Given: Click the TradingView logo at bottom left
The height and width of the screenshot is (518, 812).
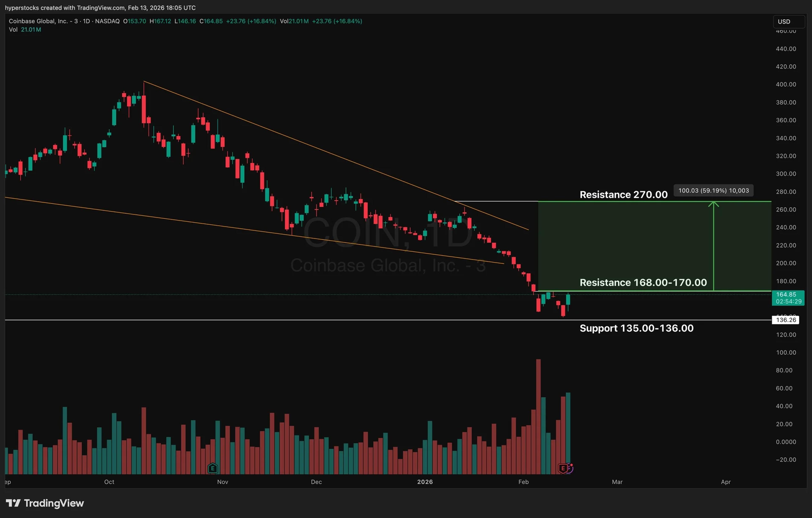Looking at the screenshot, I should pyautogui.click(x=45, y=503).
